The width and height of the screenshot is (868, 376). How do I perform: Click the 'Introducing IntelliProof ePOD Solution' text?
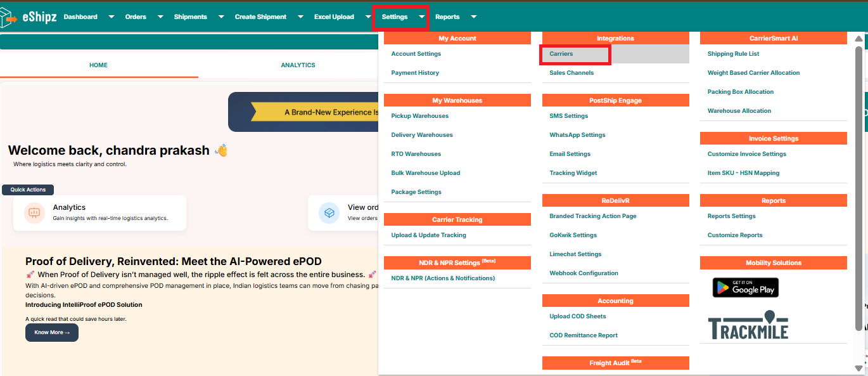point(84,305)
